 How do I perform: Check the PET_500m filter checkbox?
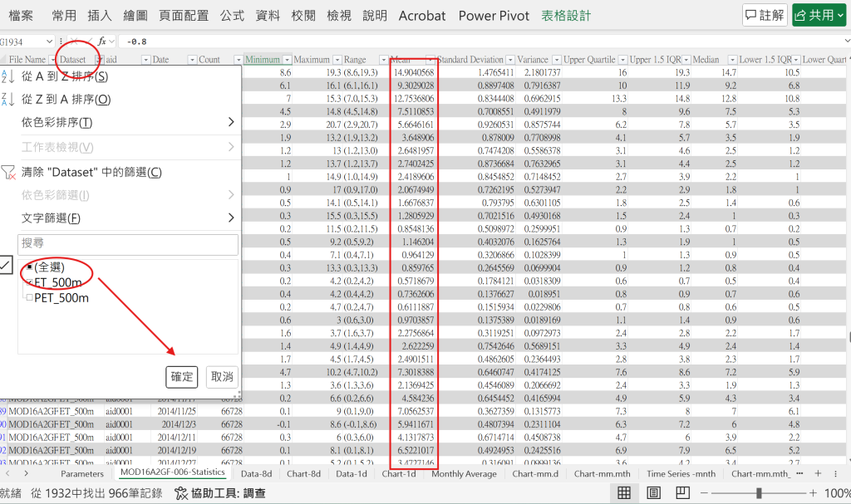pos(29,297)
